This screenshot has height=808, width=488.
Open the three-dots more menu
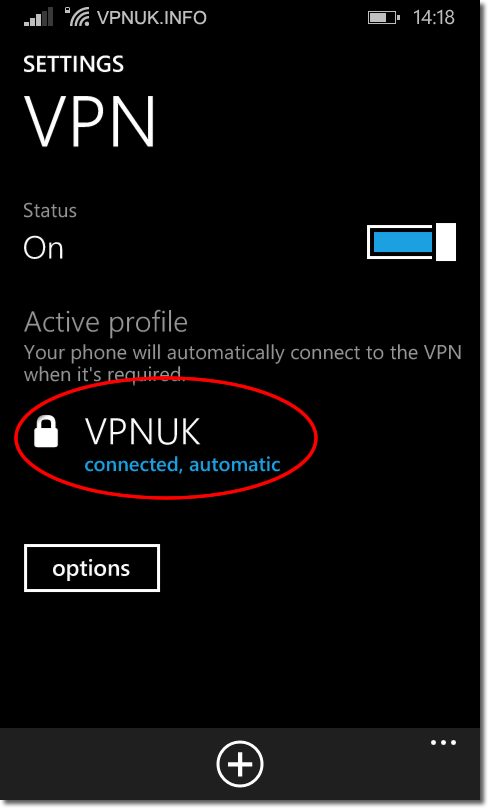443,743
